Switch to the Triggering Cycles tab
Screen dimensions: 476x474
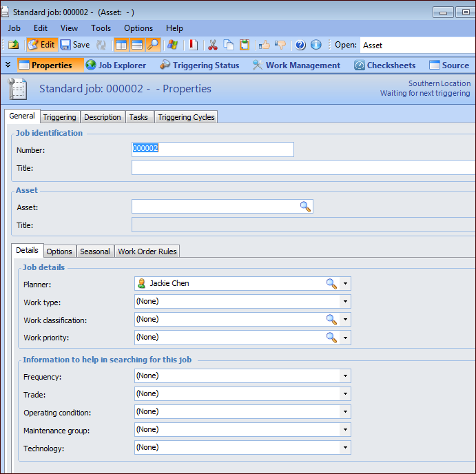[186, 117]
